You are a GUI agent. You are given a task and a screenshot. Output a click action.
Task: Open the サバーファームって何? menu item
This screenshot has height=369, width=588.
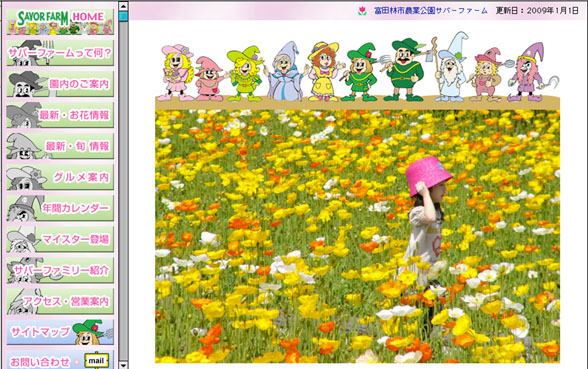point(60,52)
